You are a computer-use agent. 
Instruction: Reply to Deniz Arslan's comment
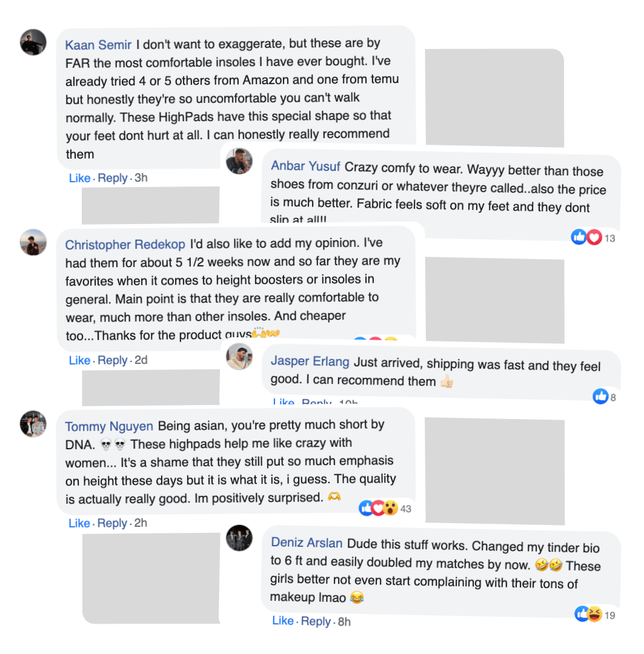[x=316, y=621]
